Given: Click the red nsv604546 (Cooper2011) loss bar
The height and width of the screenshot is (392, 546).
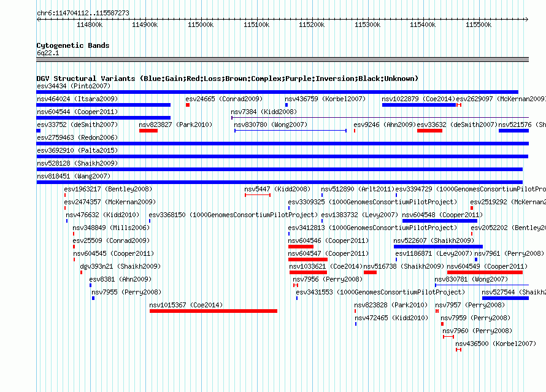Looking at the screenshot, I should [x=301, y=247].
